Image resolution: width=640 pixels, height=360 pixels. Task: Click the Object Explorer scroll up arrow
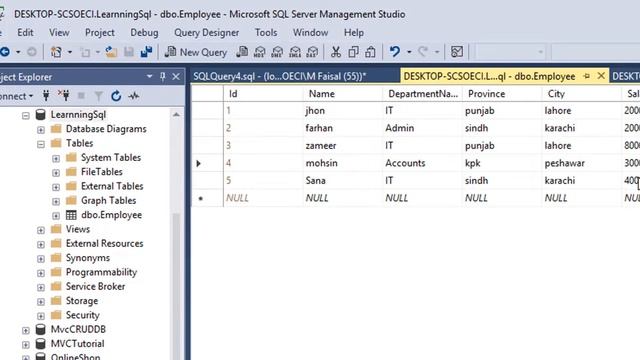[176, 115]
